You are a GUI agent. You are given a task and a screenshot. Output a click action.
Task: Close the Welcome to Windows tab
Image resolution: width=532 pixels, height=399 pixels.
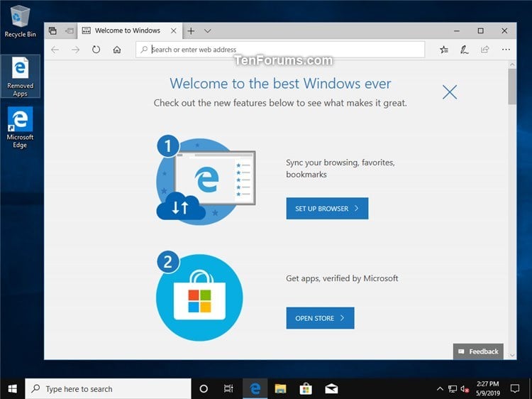pyautogui.click(x=173, y=31)
